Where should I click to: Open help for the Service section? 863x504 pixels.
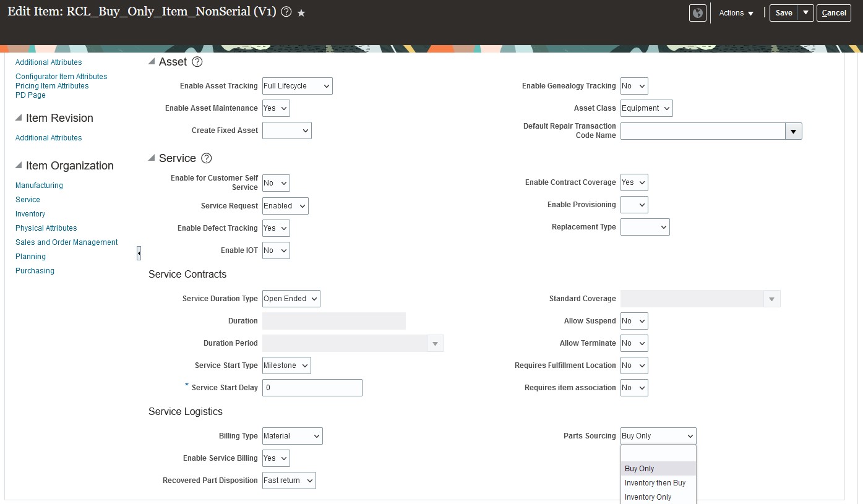coord(207,158)
